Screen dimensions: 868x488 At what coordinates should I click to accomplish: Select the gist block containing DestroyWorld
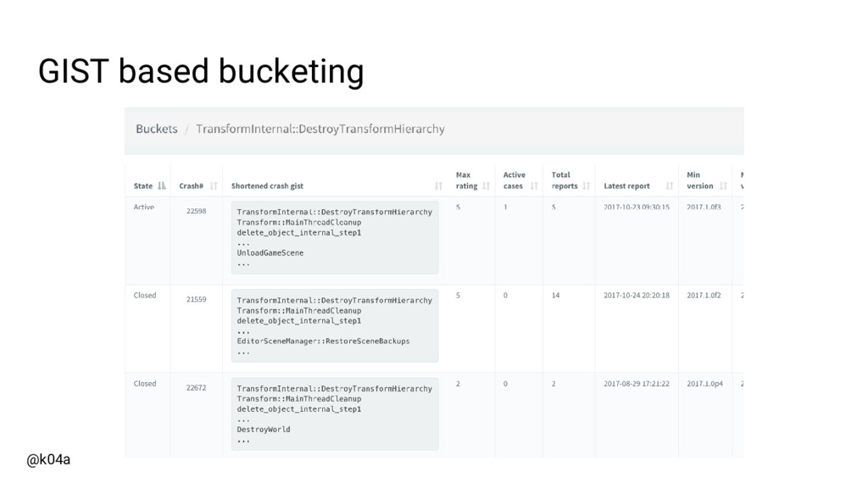[335, 413]
